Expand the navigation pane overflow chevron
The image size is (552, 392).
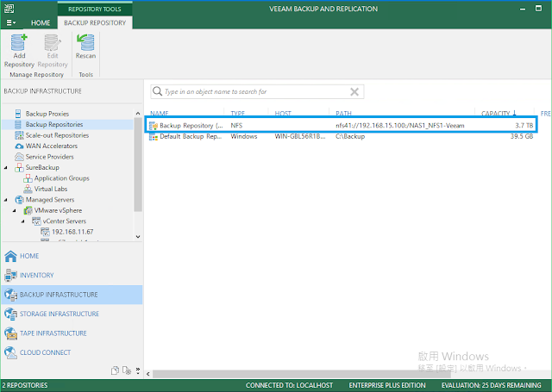coord(138,370)
